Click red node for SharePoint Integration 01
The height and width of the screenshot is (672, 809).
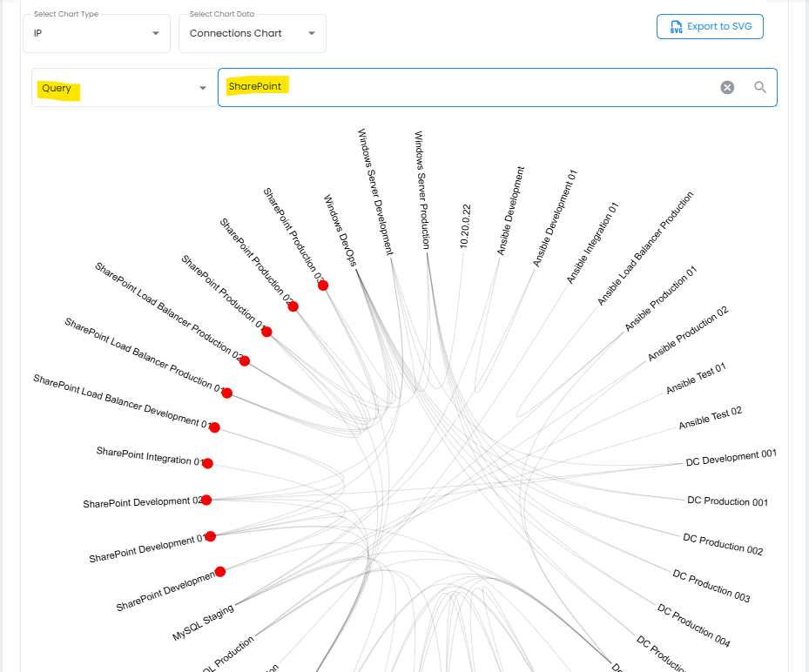(207, 463)
